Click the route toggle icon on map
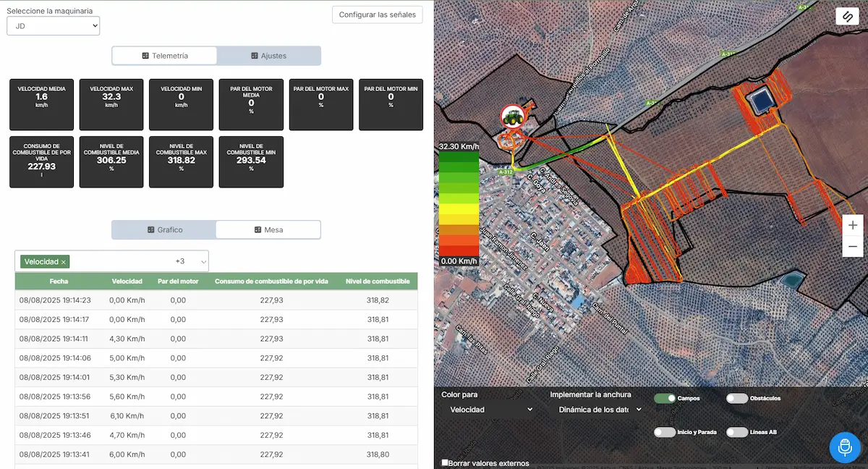Image resolution: width=868 pixels, height=469 pixels. [847, 16]
